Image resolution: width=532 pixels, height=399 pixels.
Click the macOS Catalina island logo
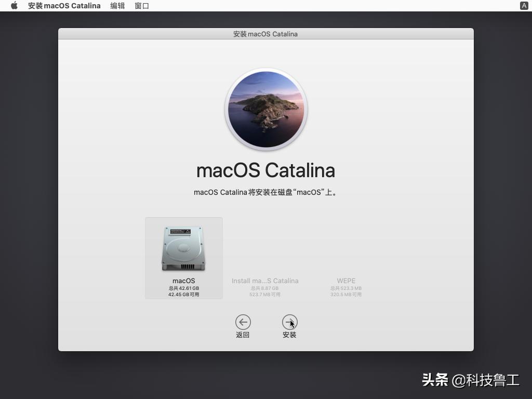pyautogui.click(x=265, y=109)
